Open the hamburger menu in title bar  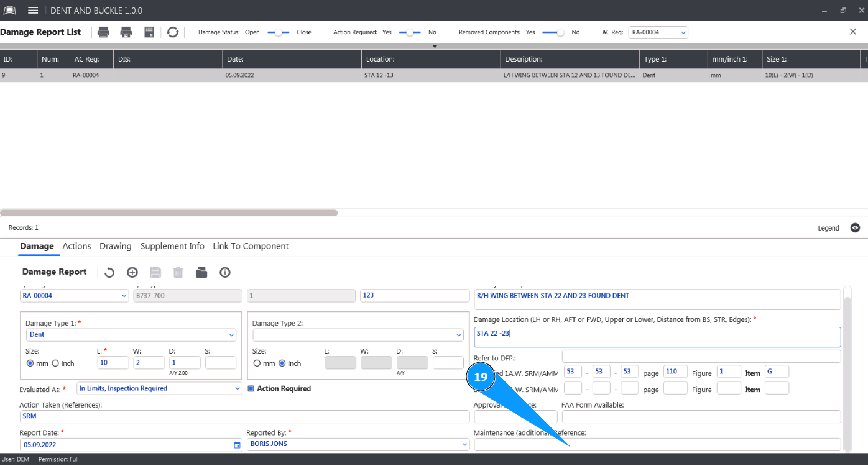pyautogui.click(x=34, y=11)
